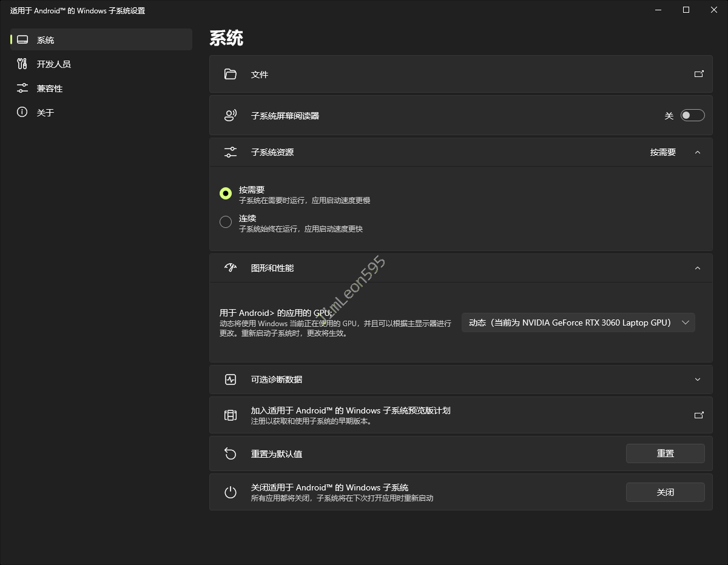Click the power icon beside 关闭适用于 Android

(230, 492)
